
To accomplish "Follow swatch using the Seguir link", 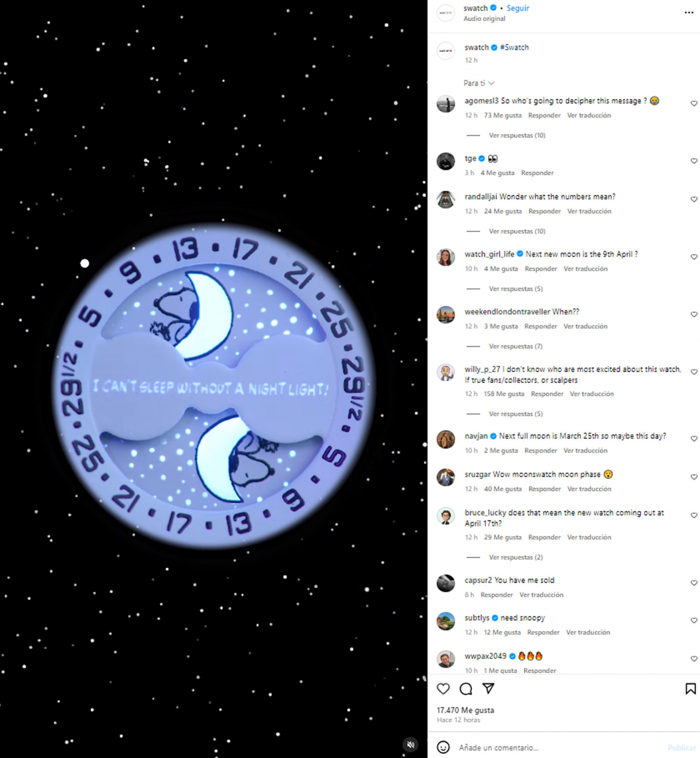I will 517,8.
